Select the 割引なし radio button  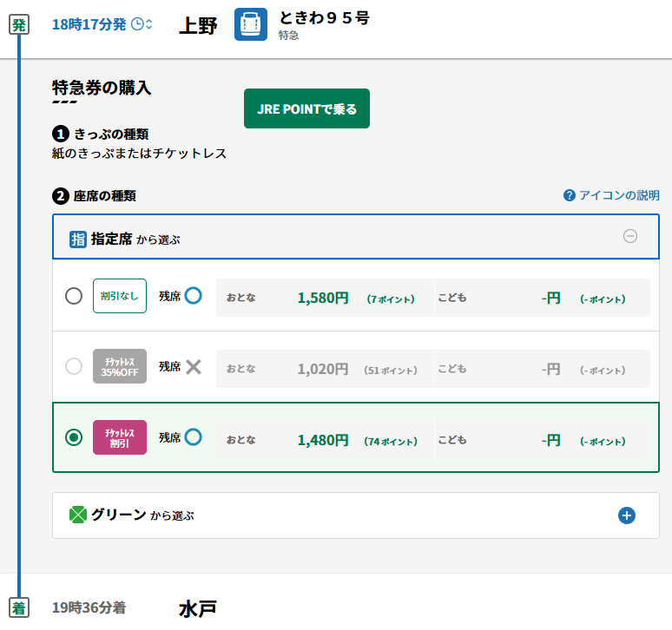[x=74, y=296]
